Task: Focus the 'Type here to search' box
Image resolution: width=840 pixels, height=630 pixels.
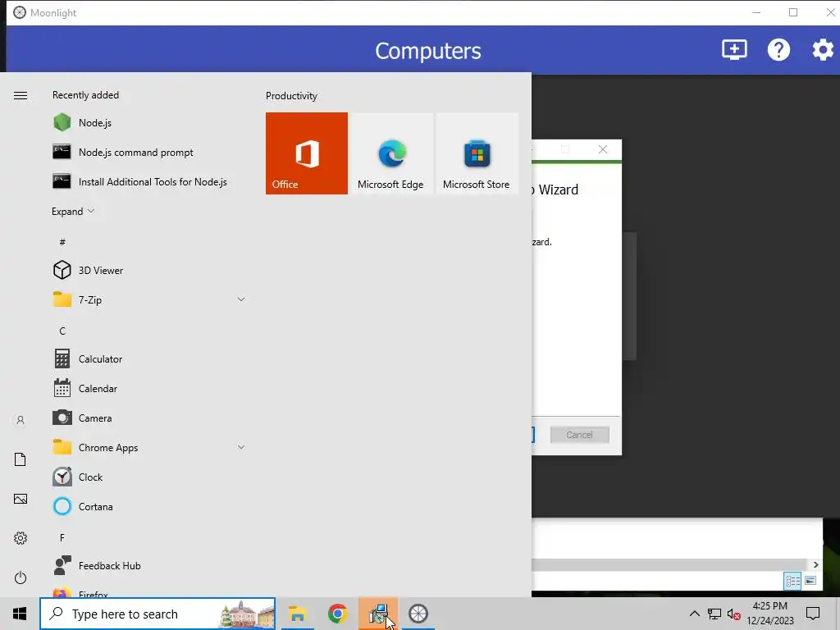Action: pos(157,614)
